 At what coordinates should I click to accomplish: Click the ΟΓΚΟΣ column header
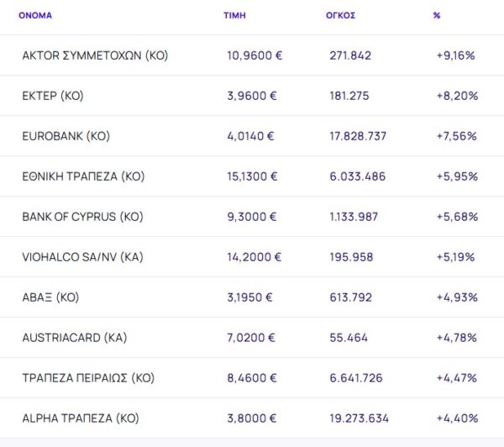340,15
